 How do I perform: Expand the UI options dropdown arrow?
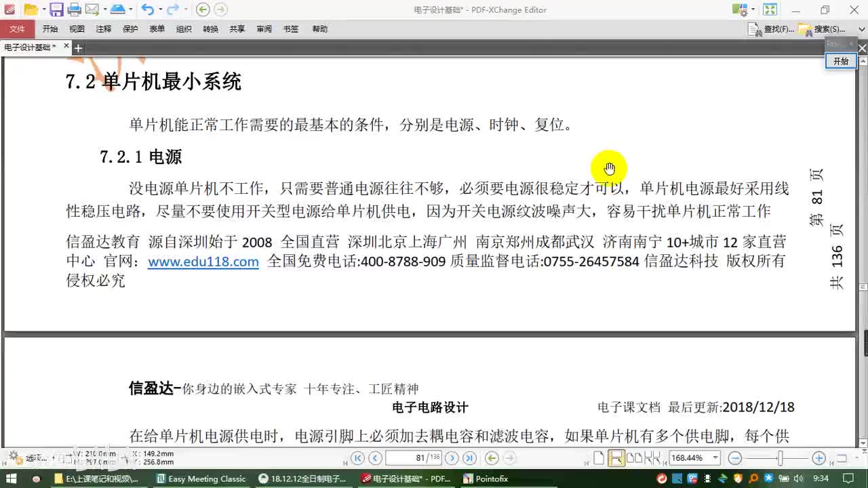(x=753, y=9)
